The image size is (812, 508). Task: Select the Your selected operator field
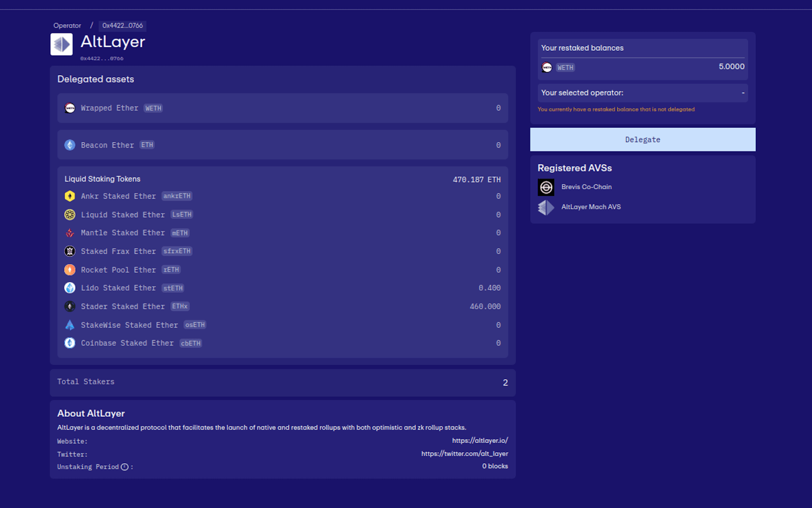click(642, 93)
